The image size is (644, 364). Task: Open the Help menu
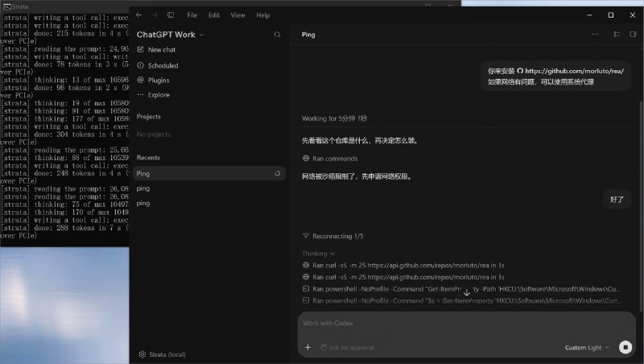click(263, 15)
